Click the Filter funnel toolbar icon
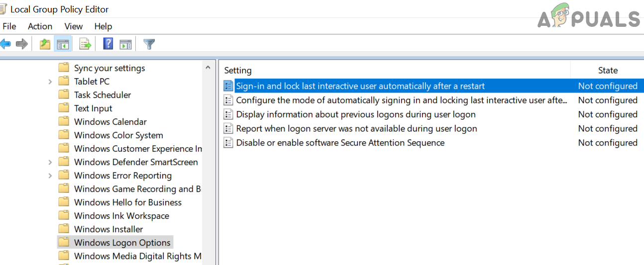This screenshot has width=644, height=265. 149,44
